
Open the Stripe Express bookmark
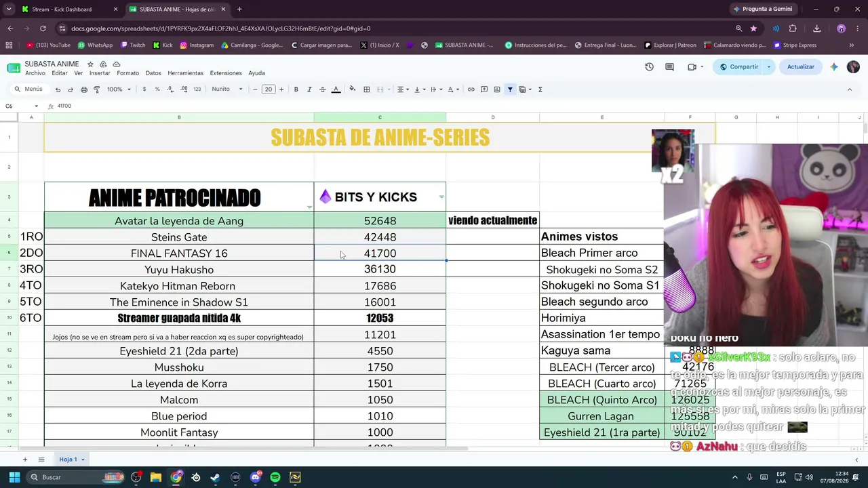795,45
